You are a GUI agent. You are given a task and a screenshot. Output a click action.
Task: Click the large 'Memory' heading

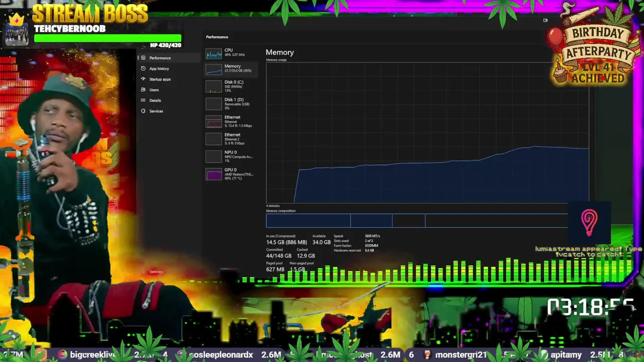(280, 52)
